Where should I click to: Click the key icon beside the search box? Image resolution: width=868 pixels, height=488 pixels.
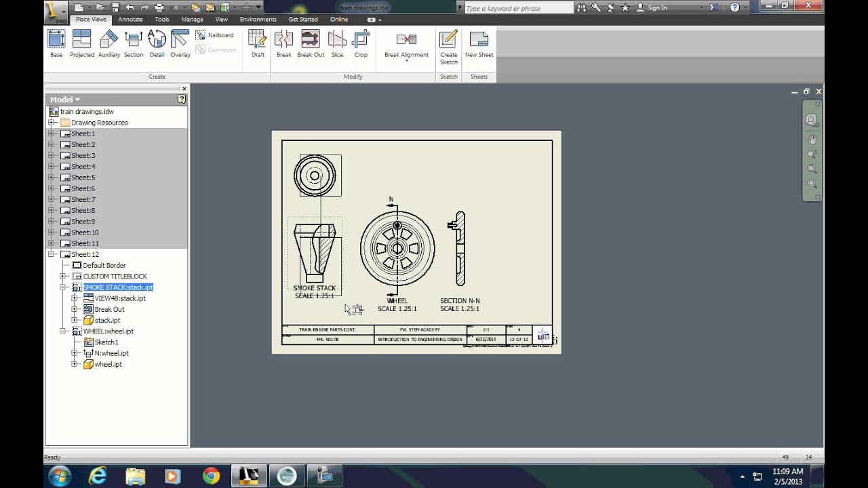point(596,7)
